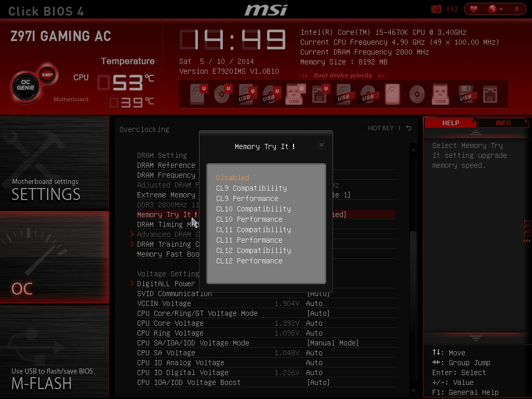The width and height of the screenshot is (532, 399).
Task: Click the settings list scrollbar thumb
Action: 413,282
